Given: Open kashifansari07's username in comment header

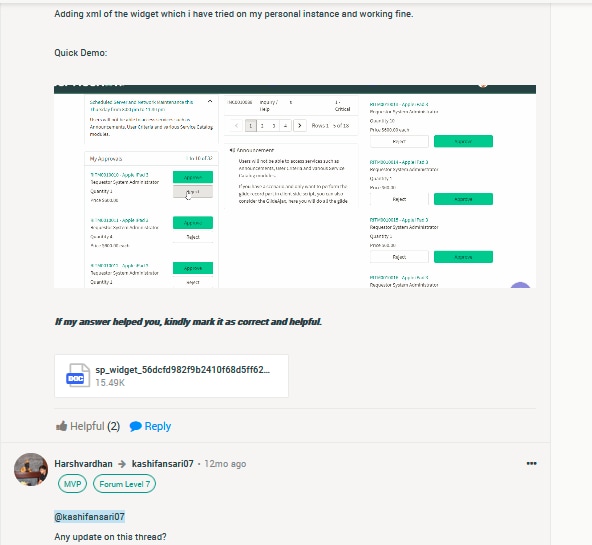Looking at the screenshot, I should click(x=162, y=464).
